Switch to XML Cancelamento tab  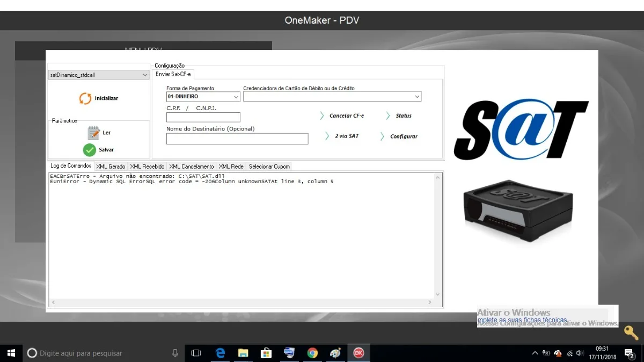click(x=192, y=166)
